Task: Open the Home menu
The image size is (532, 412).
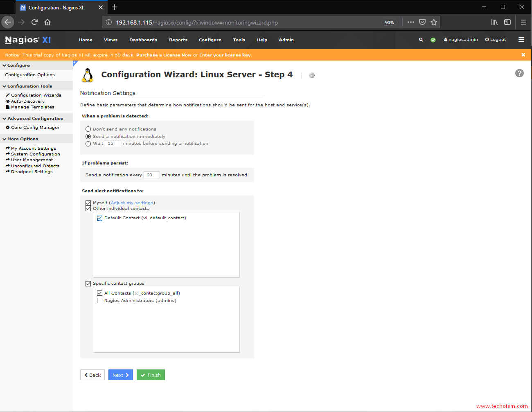Action: [86, 40]
